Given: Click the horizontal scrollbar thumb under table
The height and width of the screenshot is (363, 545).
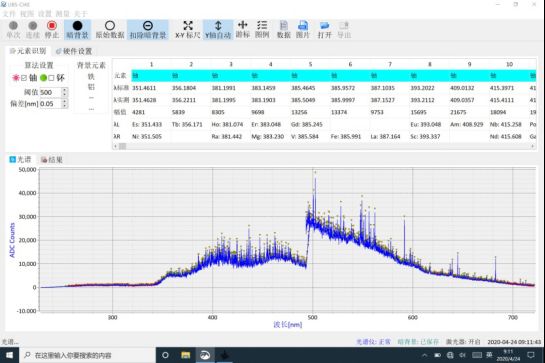Looking at the screenshot, I should (123, 146).
